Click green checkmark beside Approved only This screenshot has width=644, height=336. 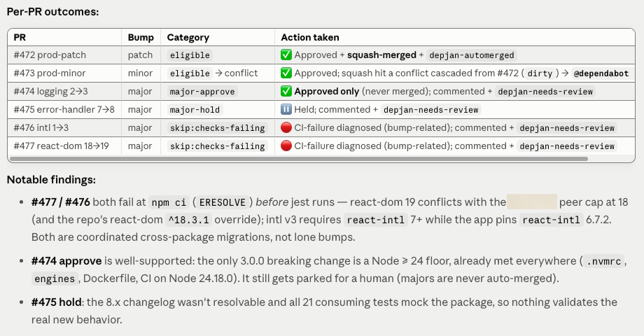pyautogui.click(x=286, y=91)
